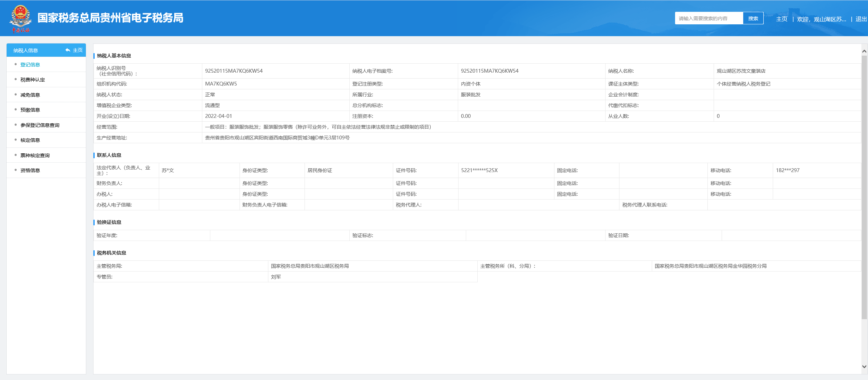Click the national tax emblem logo
The image size is (868, 380).
coord(21,18)
